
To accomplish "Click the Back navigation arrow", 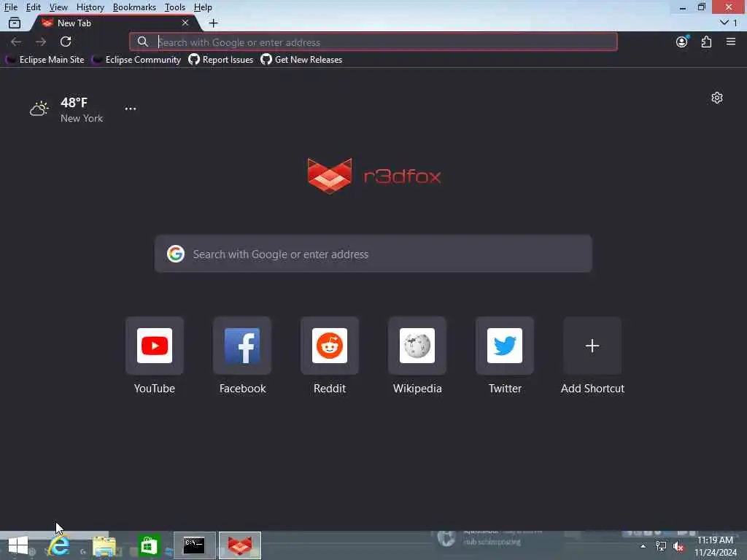I will [16, 42].
